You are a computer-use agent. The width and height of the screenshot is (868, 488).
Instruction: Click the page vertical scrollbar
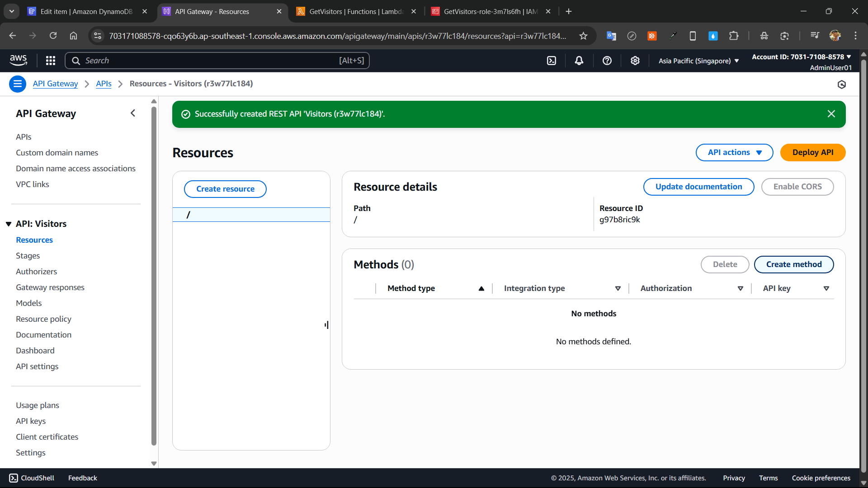863,267
